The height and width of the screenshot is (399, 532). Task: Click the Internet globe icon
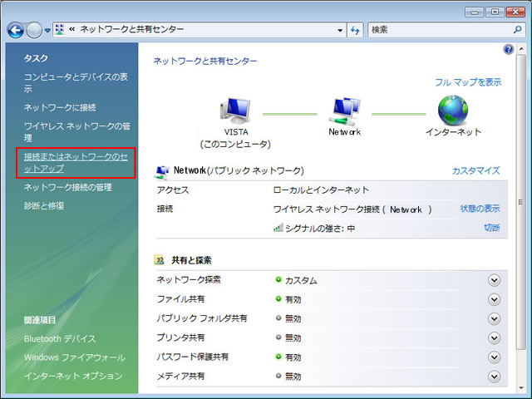click(453, 111)
